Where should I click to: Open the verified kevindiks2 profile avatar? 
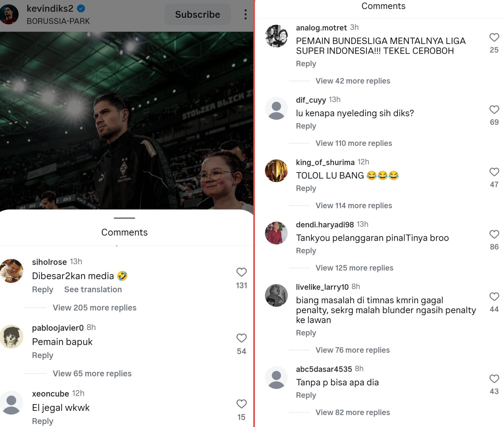pos(9,14)
